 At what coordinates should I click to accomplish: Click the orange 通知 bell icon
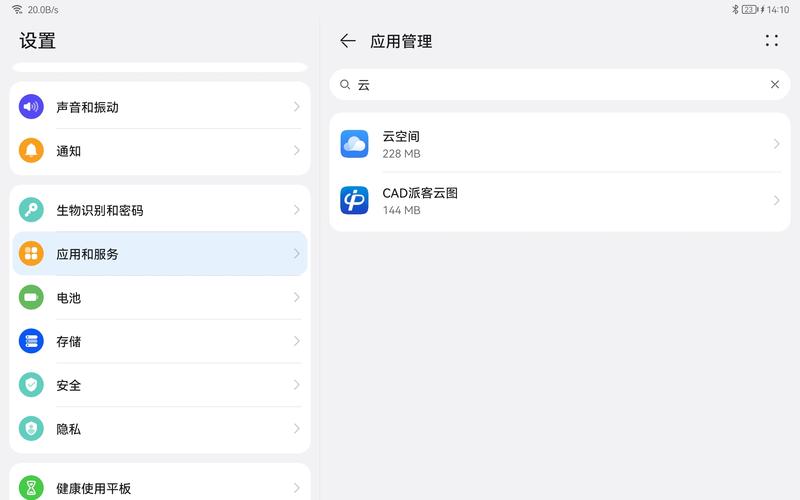tap(31, 151)
